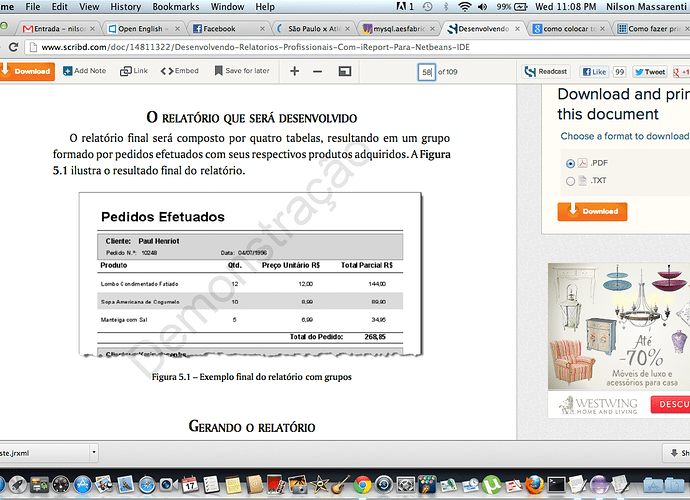The image size is (690, 500).
Task: Click the Readcast button
Action: [546, 71]
